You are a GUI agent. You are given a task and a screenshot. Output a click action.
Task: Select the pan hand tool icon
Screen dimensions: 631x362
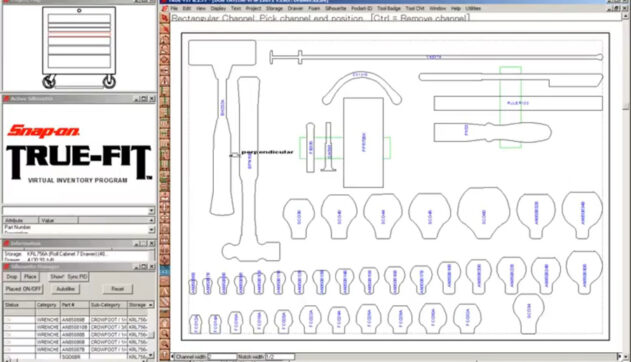pyautogui.click(x=165, y=323)
